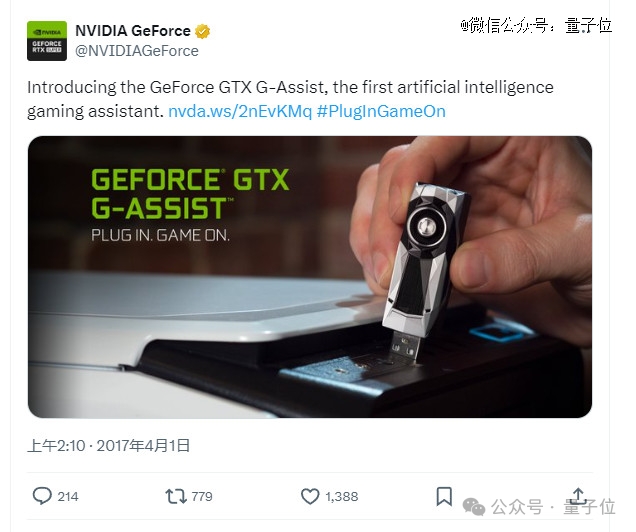Open the NVIDIA GeForce display name
Viewport: 636px width, 532px height.
pos(133,31)
